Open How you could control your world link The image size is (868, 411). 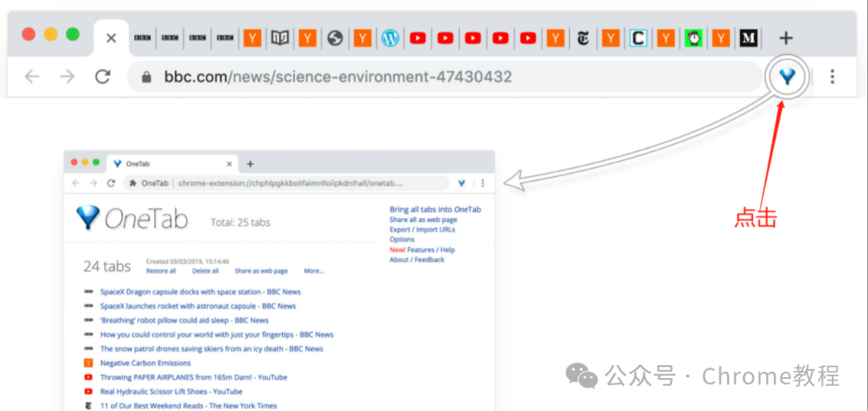[217, 335]
